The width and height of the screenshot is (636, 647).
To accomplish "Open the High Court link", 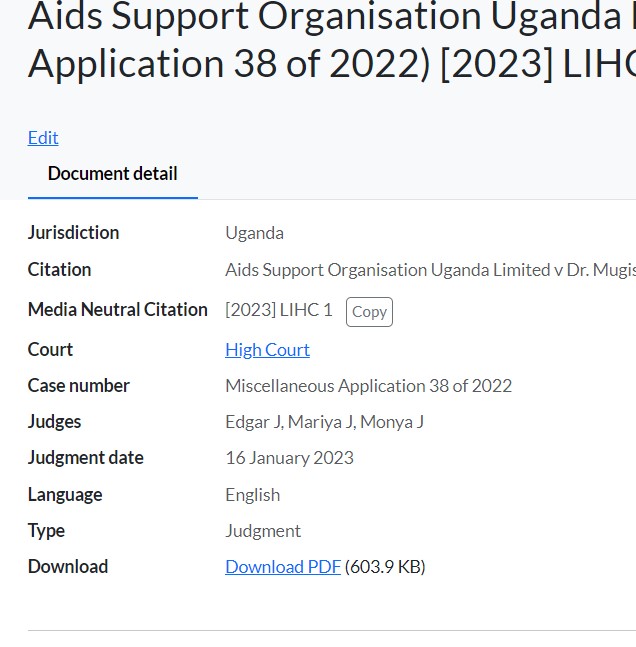I will (x=267, y=350).
